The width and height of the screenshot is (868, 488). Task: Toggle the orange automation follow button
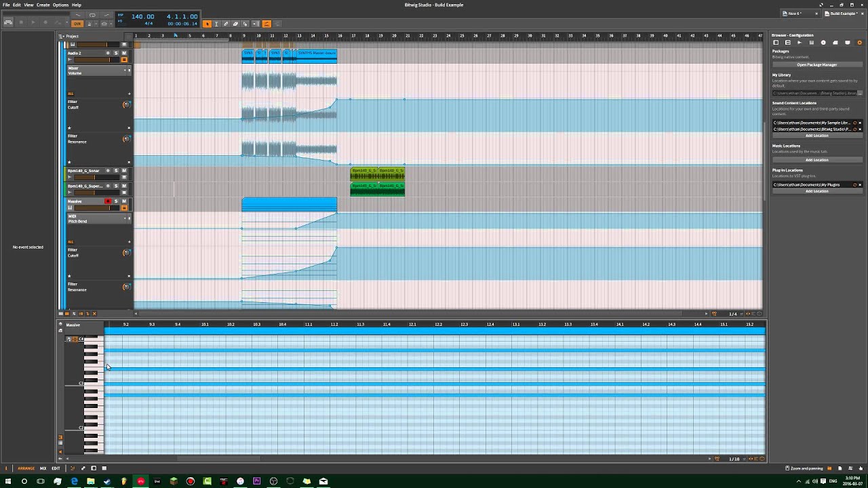pos(267,24)
